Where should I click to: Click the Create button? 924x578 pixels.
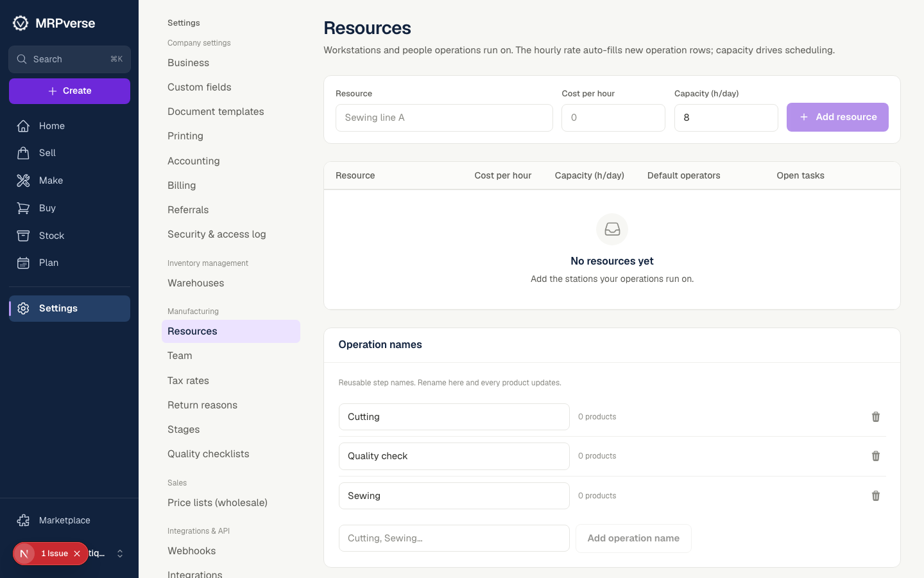[x=69, y=91]
